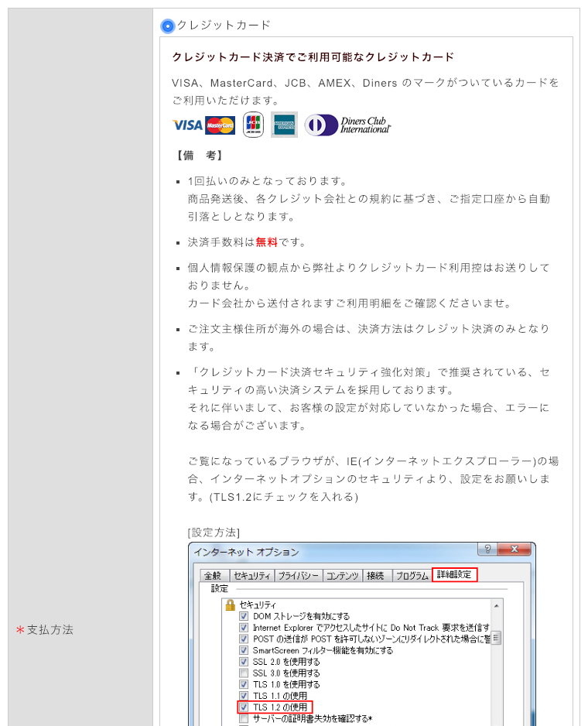The image size is (588, 726).
Task: Toggle the Do Not Track request checkbox
Action: 244,628
